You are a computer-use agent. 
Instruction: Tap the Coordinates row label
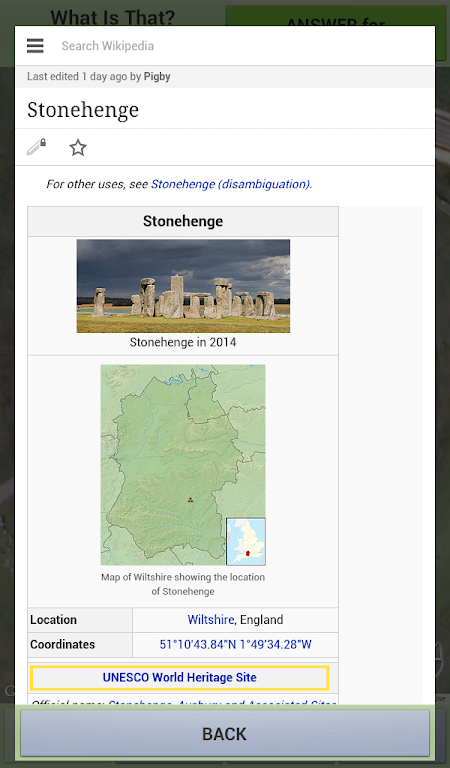point(62,645)
